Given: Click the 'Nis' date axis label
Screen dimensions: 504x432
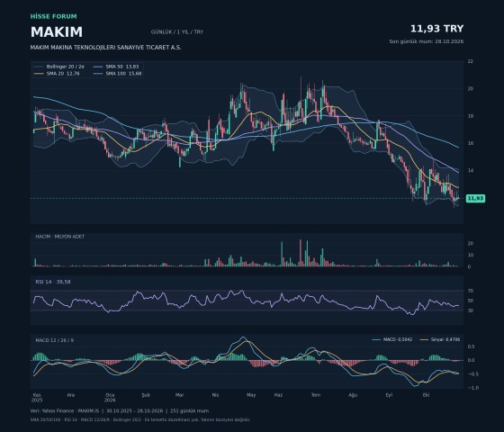Looking at the screenshot, I should pos(215,395).
